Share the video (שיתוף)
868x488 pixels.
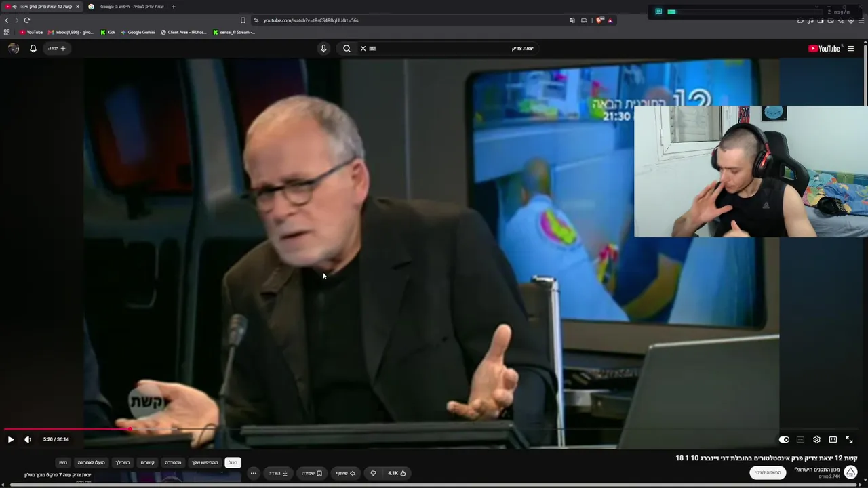click(x=346, y=473)
